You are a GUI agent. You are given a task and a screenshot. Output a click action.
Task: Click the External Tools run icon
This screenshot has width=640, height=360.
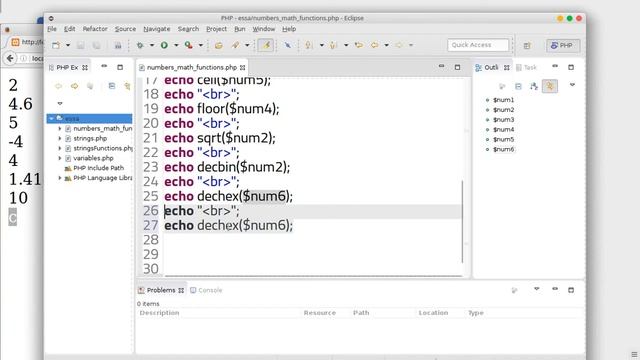(x=189, y=45)
